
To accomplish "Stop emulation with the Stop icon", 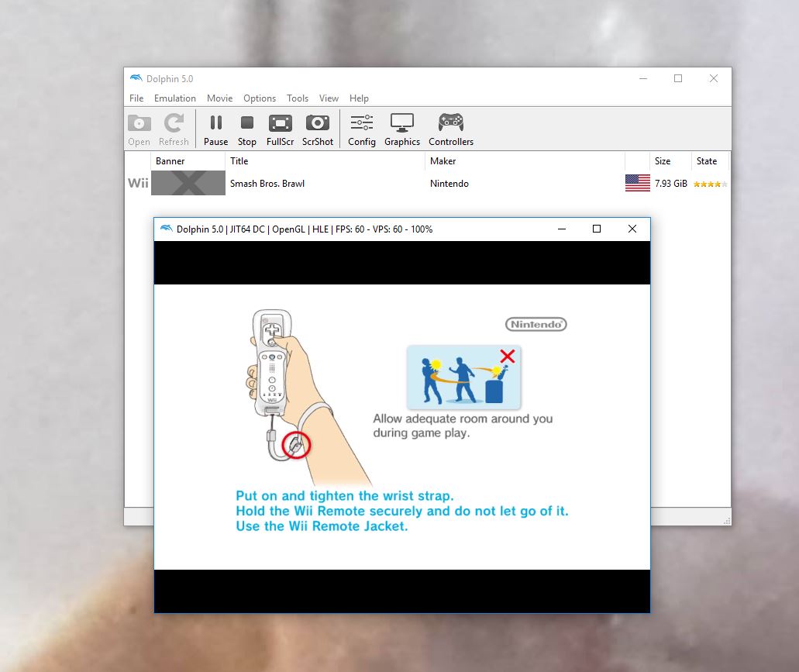I will click(x=247, y=129).
